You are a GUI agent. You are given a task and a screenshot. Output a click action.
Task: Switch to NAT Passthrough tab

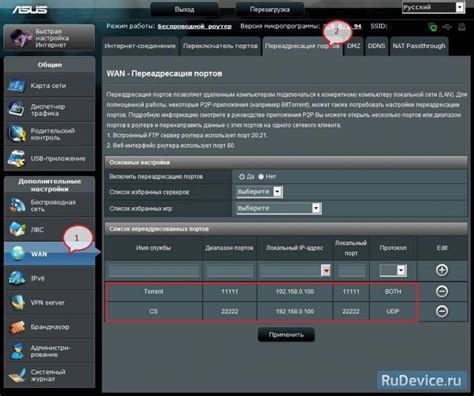coord(419,46)
